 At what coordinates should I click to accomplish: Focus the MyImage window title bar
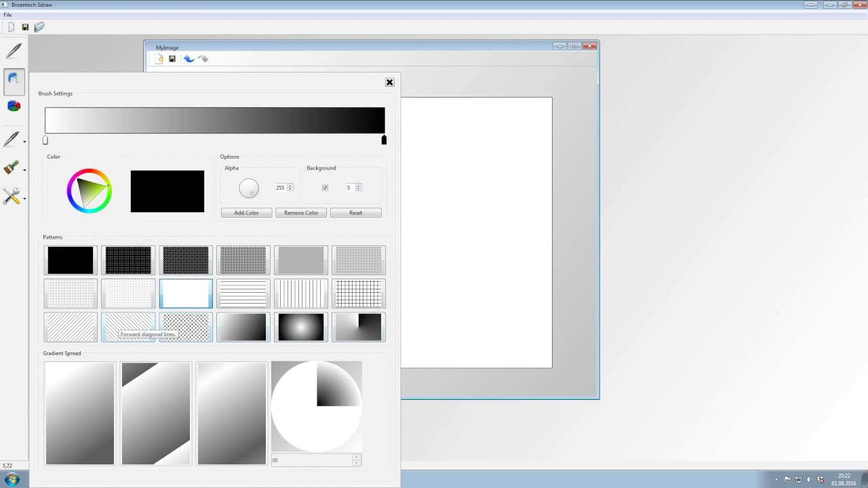pyautogui.click(x=167, y=47)
